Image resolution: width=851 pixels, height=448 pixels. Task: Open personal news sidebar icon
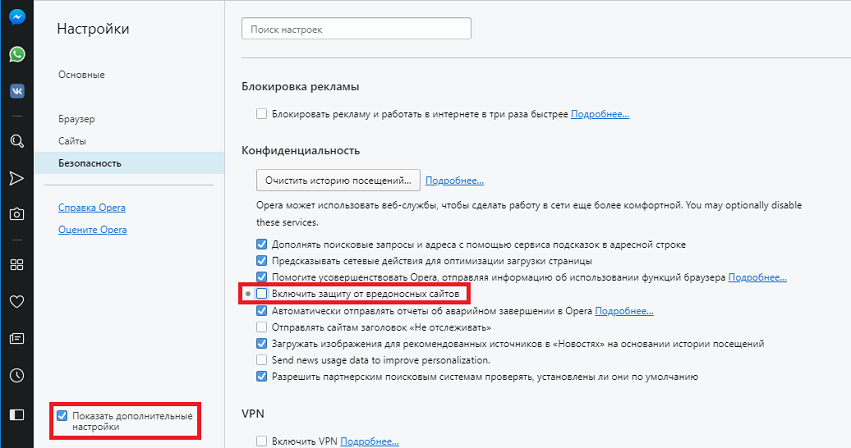tap(17, 339)
